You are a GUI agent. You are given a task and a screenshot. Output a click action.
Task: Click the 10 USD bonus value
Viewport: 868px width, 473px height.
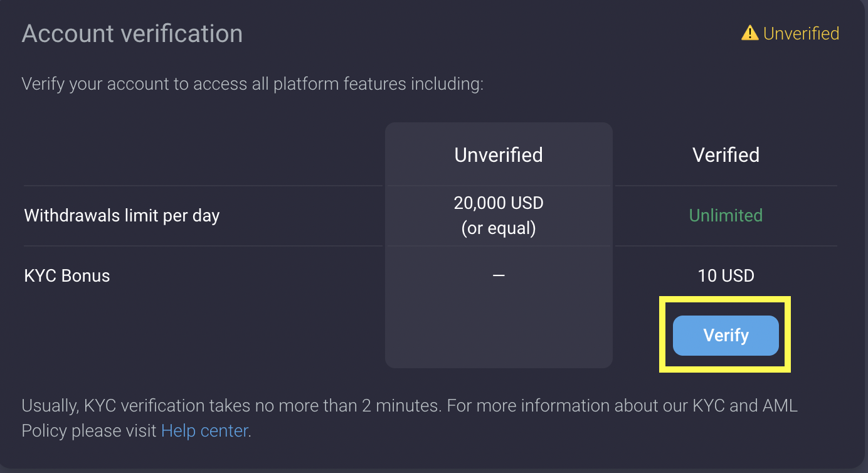point(726,275)
